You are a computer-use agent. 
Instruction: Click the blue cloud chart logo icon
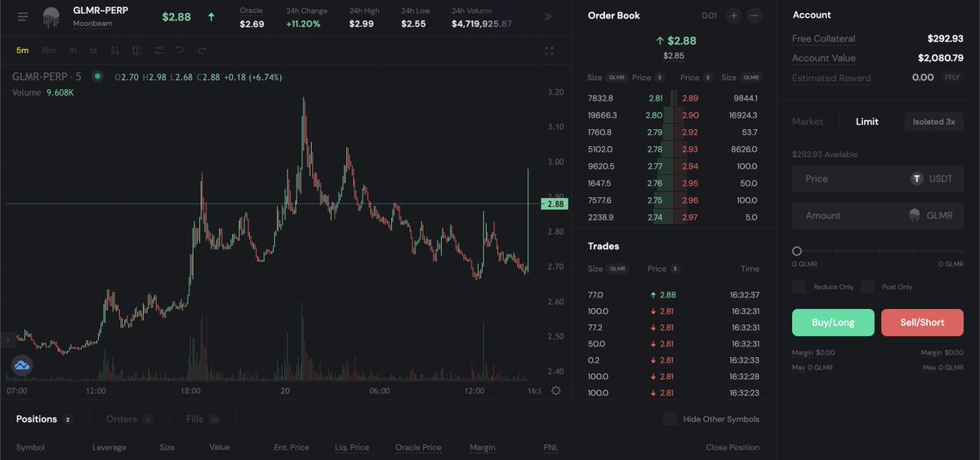click(x=22, y=365)
